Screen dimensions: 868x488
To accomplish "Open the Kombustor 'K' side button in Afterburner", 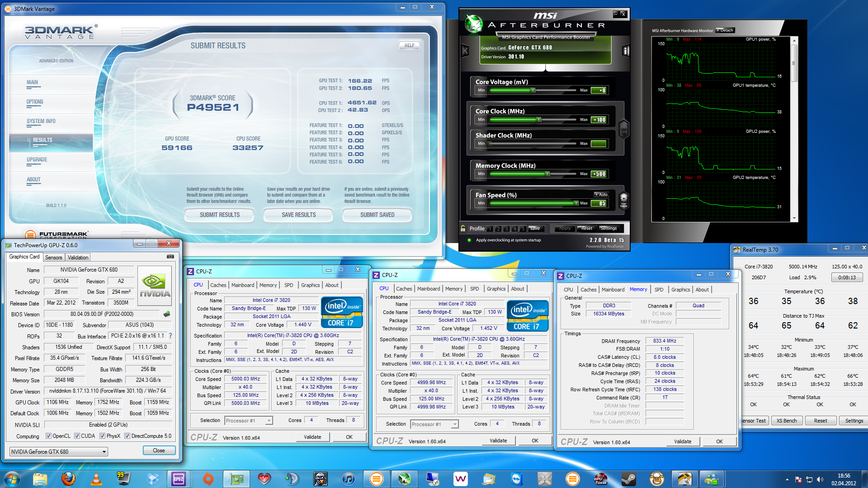I will (x=465, y=51).
